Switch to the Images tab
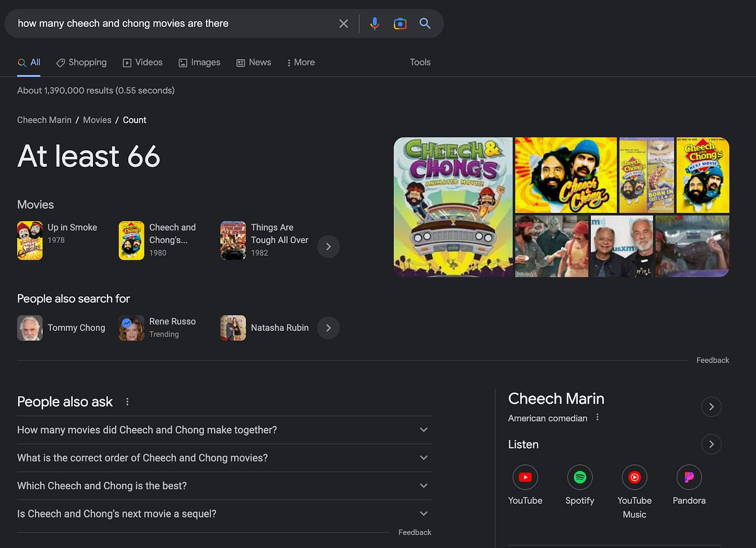 click(199, 62)
